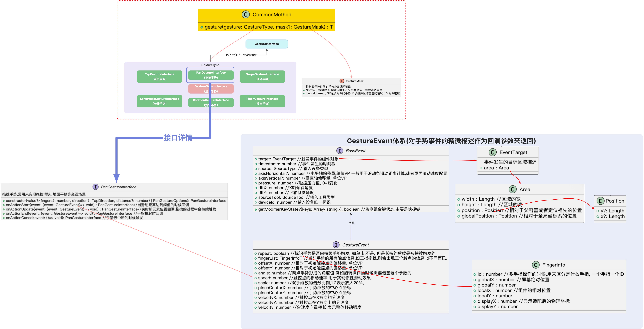Click the PanGestureInterface I icon in detail box

[96, 187]
